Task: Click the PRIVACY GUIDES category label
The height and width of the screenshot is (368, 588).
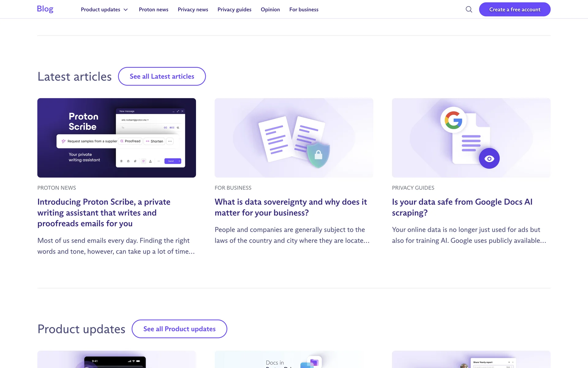Action: click(413, 188)
